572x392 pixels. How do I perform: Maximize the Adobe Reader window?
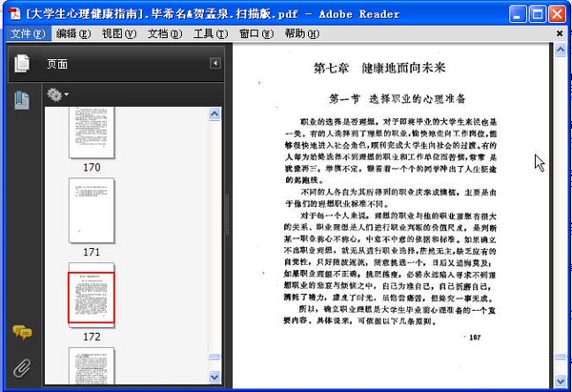coord(538,14)
